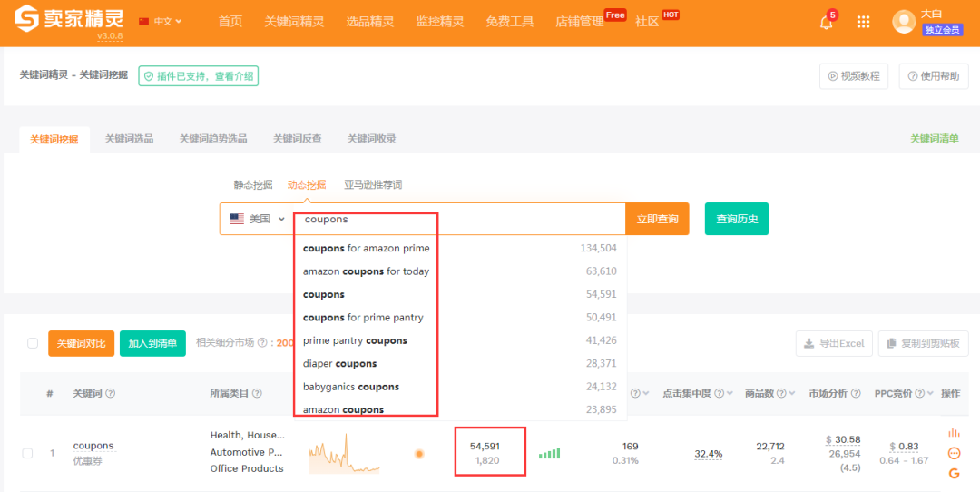Screen dimensions: 980x492
Task: Switch to 关键词反查 tab
Action: (x=297, y=139)
